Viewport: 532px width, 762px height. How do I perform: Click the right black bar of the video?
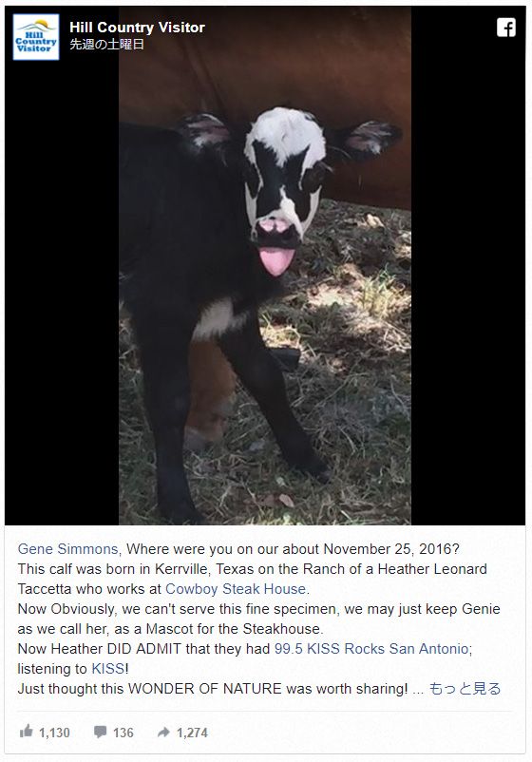[x=468, y=292]
